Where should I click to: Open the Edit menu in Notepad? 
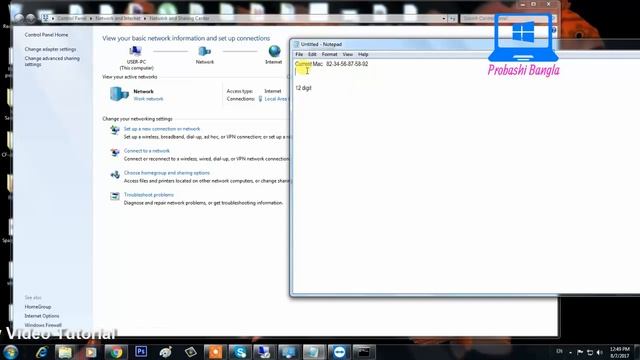(x=312, y=54)
